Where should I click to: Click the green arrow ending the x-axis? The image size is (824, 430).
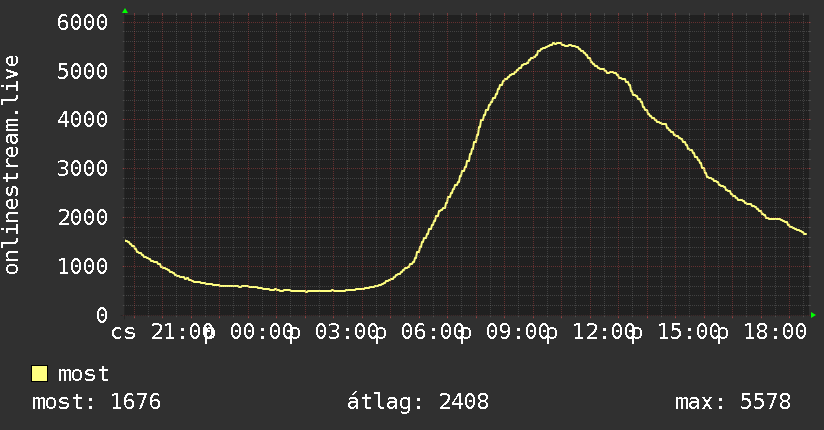pyautogui.click(x=813, y=315)
